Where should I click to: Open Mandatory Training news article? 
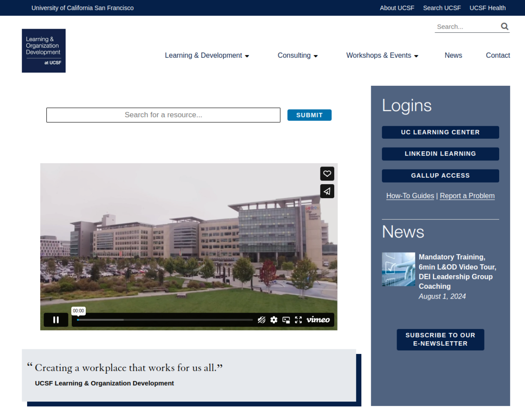[x=457, y=272]
